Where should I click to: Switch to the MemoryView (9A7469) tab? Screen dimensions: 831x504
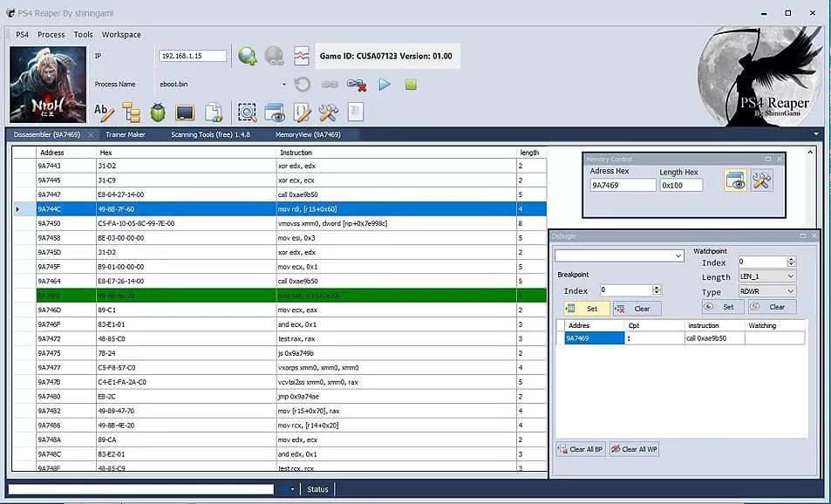(x=308, y=134)
